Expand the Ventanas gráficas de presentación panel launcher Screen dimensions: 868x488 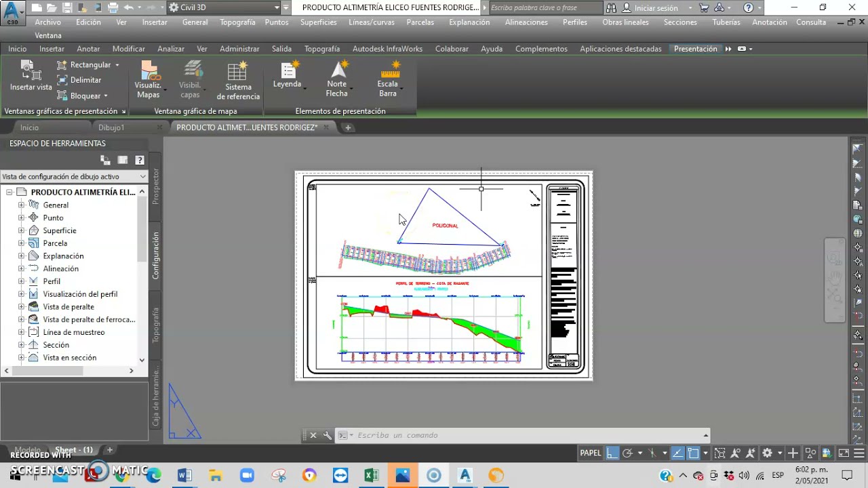(x=123, y=111)
